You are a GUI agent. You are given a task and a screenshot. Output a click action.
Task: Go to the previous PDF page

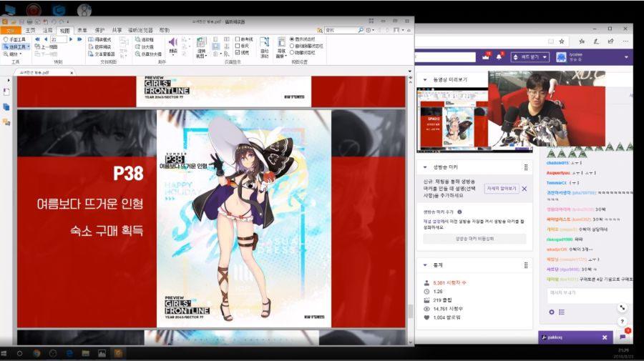coord(46,39)
